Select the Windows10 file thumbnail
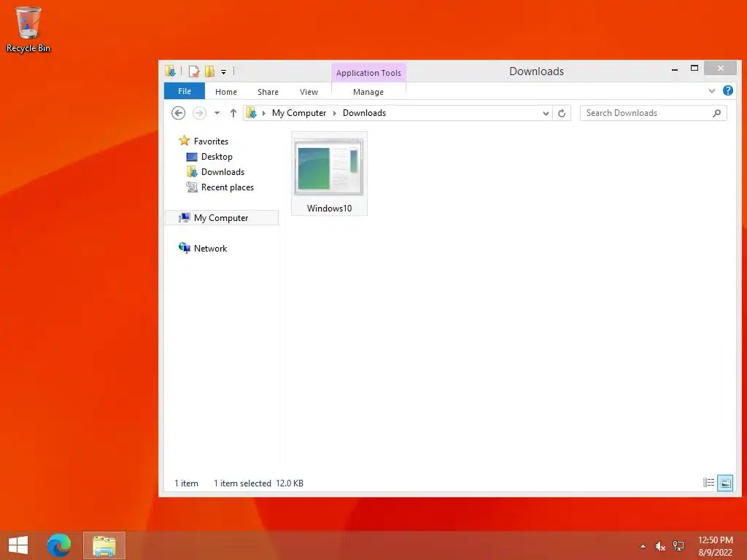This screenshot has height=560, width=747. [329, 167]
